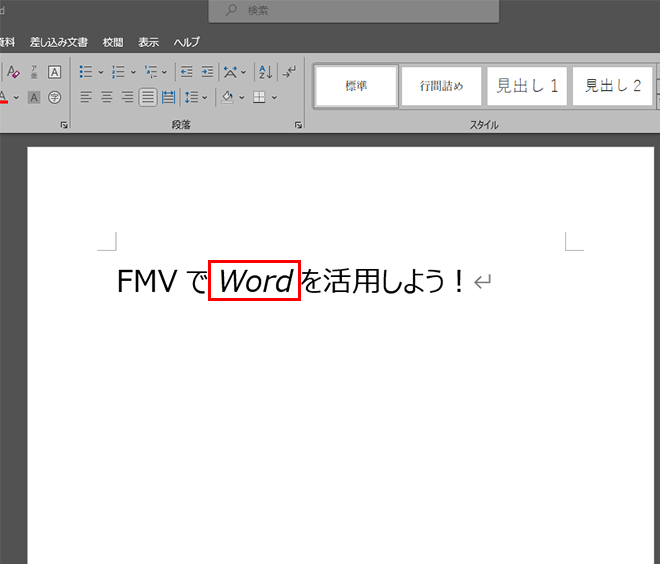This screenshot has width=660, height=564.
Task: Apply character shading (gray A)
Action: point(34,98)
